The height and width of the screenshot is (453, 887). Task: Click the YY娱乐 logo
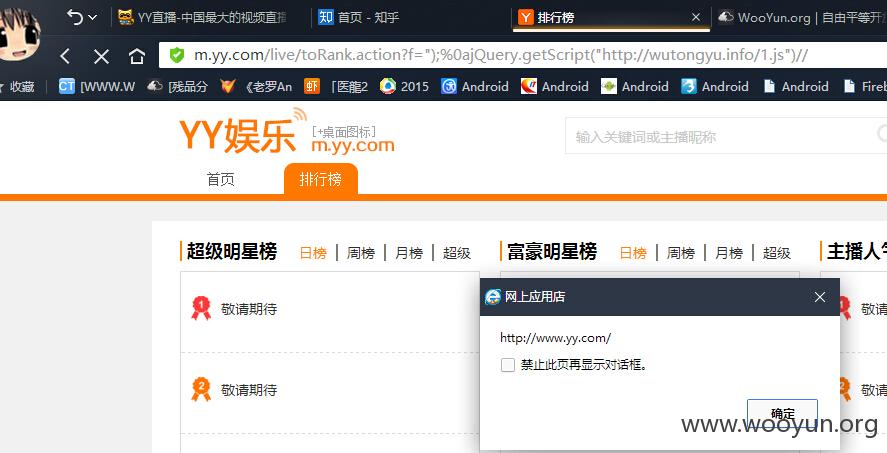click(243, 132)
